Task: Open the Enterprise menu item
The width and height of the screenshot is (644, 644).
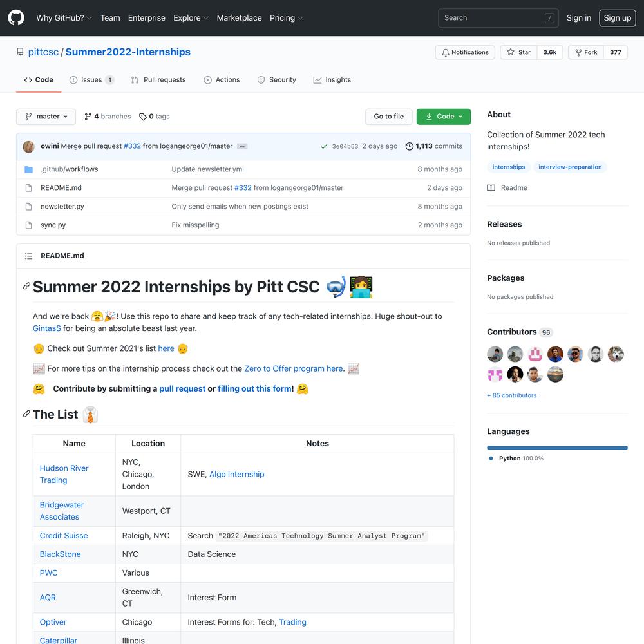Action: pos(147,18)
